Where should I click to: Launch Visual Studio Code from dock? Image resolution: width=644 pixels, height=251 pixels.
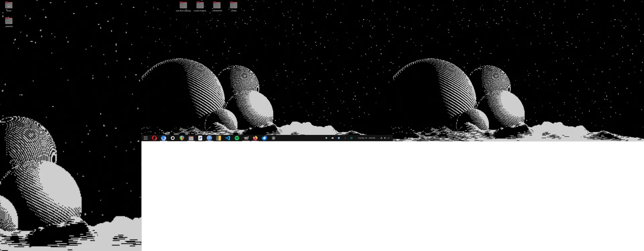(228, 138)
